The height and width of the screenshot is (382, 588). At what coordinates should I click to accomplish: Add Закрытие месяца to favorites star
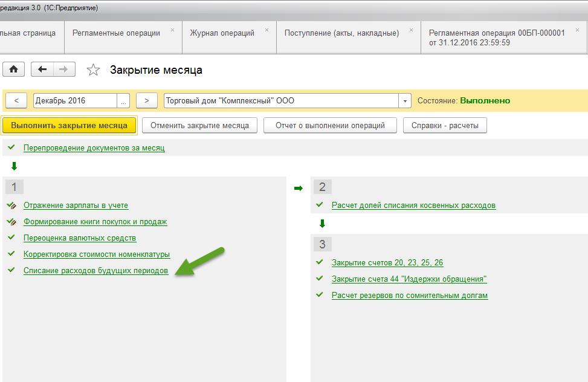click(93, 70)
